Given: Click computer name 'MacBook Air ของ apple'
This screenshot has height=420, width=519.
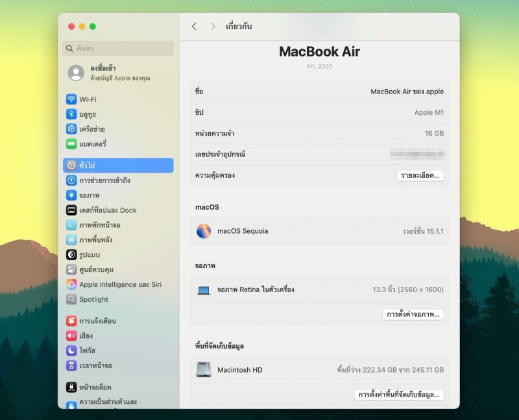Looking at the screenshot, I should pyautogui.click(x=407, y=92).
